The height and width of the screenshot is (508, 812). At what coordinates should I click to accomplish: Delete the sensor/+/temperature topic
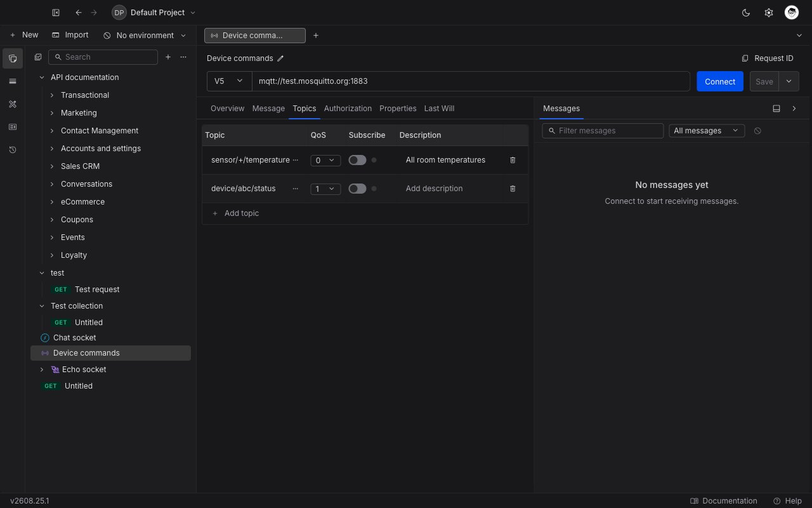pyautogui.click(x=513, y=160)
